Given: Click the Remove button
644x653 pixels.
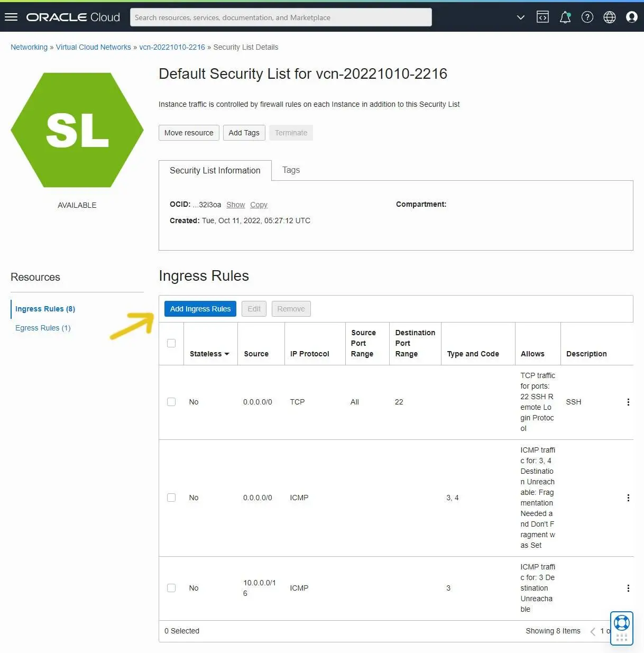Looking at the screenshot, I should (291, 309).
